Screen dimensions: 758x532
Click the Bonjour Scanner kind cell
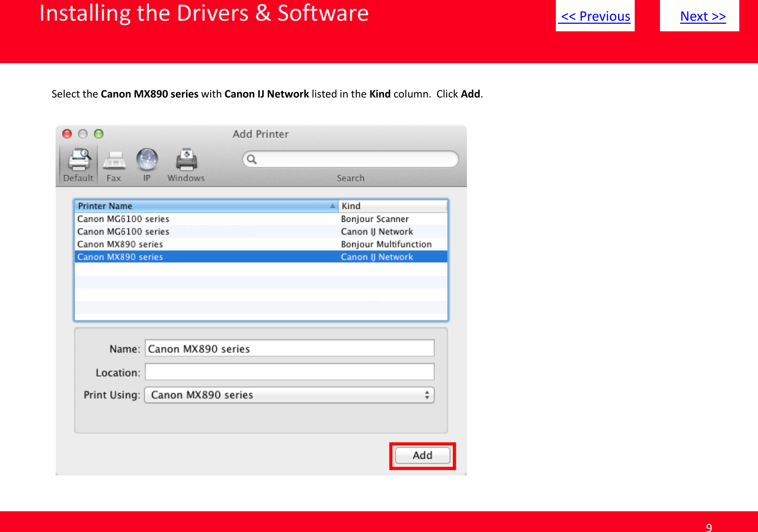375,219
